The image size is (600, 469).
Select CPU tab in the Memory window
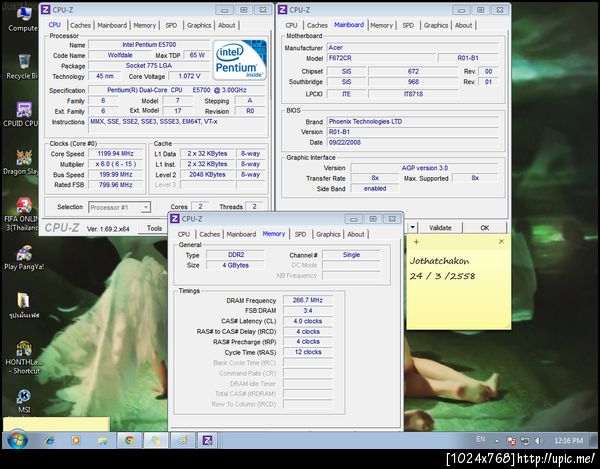pos(184,234)
